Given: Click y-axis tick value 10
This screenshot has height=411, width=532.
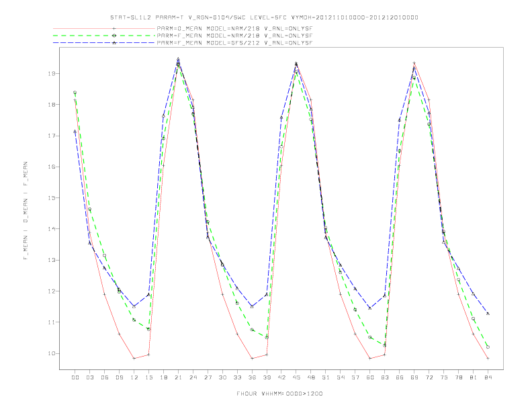Looking at the screenshot, I should click(x=52, y=353).
